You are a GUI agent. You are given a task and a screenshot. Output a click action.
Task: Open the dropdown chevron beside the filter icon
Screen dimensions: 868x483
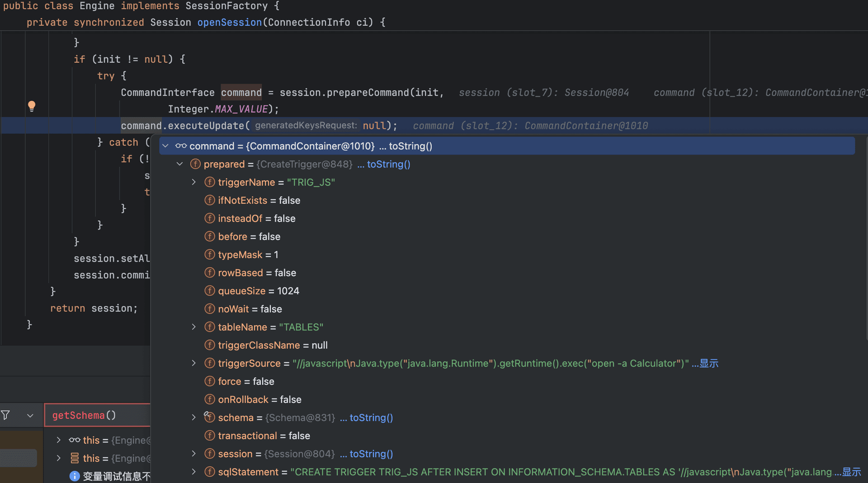30,415
